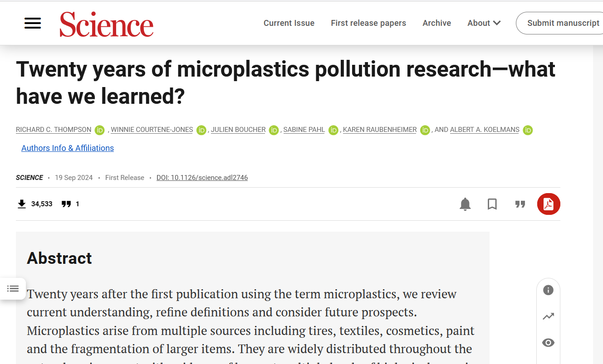603x364 pixels.
Task: Bookmark this article
Action: (x=492, y=204)
